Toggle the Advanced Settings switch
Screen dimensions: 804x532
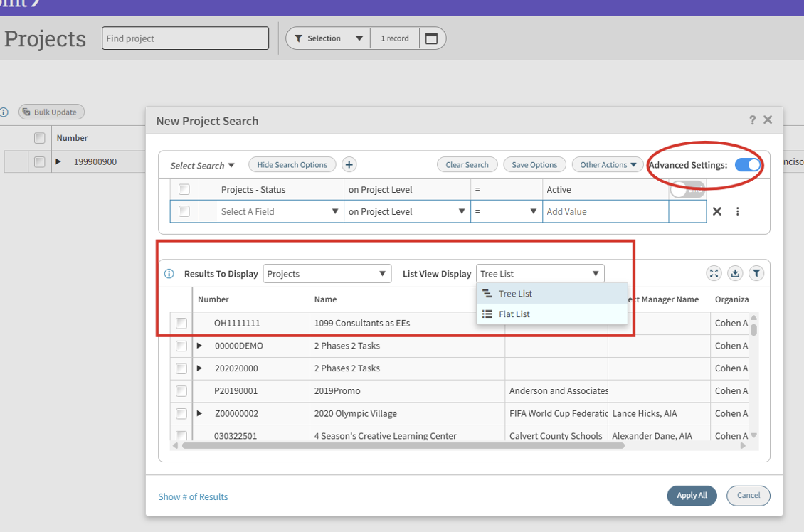tap(747, 165)
